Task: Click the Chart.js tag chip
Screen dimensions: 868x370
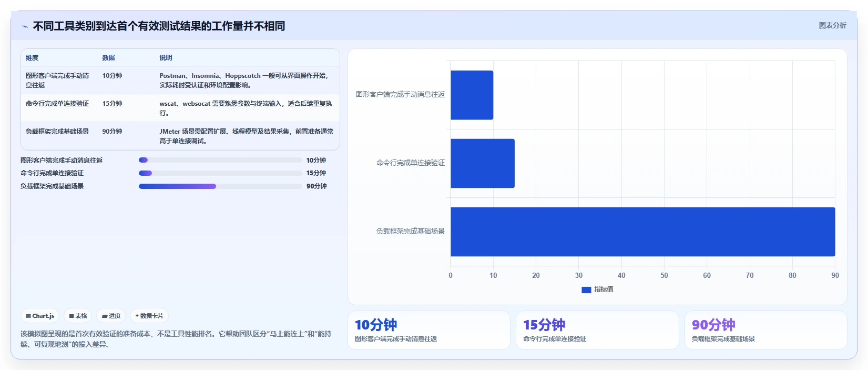Action: point(40,316)
